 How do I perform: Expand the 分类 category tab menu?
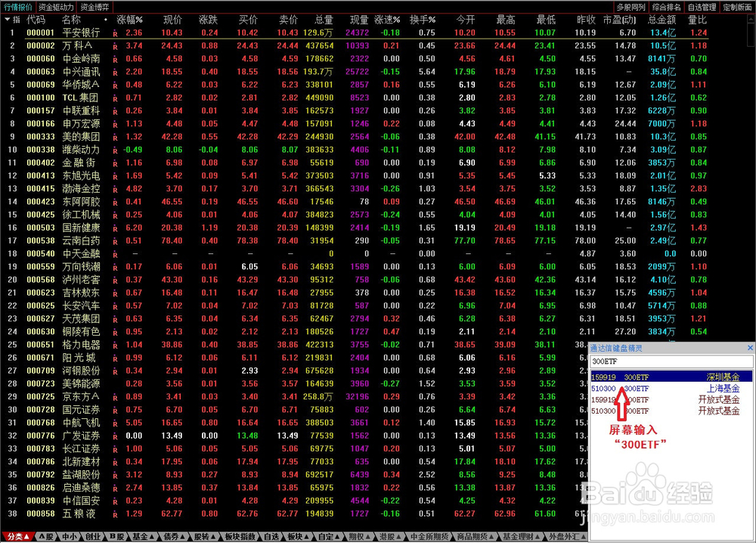pos(18,536)
